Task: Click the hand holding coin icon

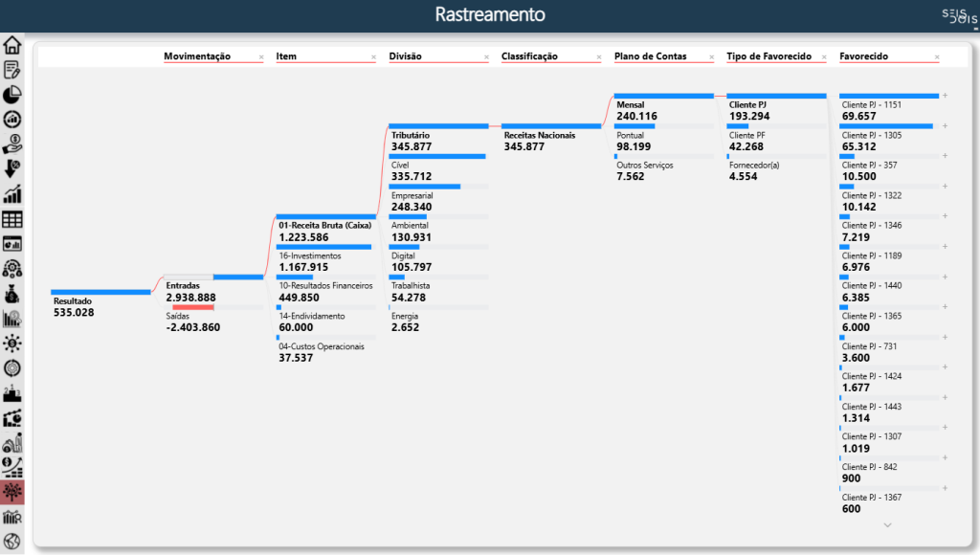Action: tap(12, 144)
